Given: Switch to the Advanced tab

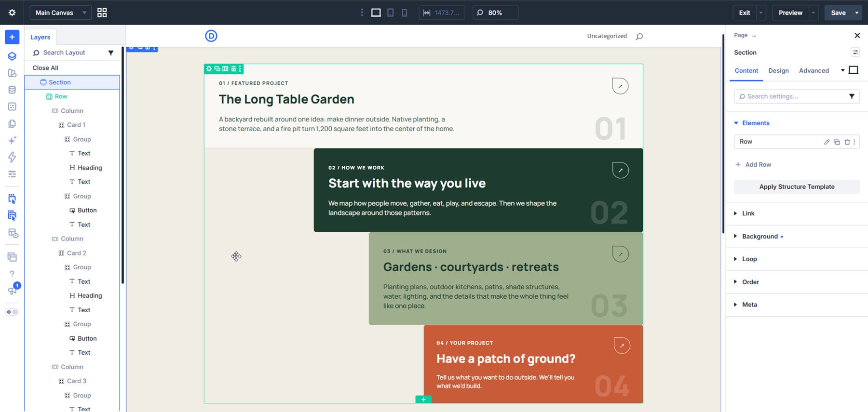Looking at the screenshot, I should click(x=814, y=71).
